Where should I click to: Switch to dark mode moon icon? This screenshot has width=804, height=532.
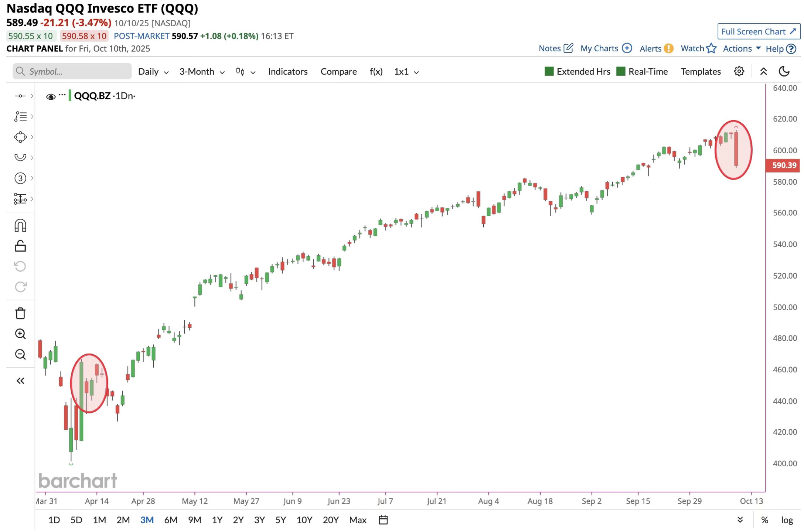[x=784, y=71]
